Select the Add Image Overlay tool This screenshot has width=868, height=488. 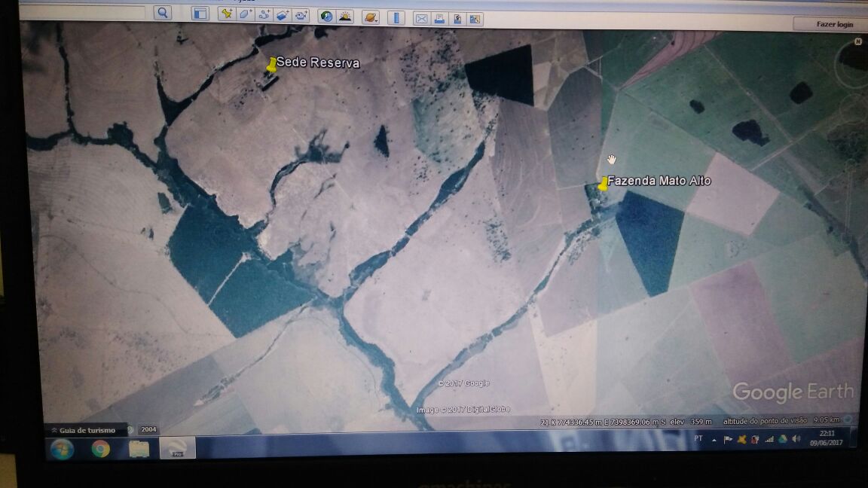[x=283, y=16]
